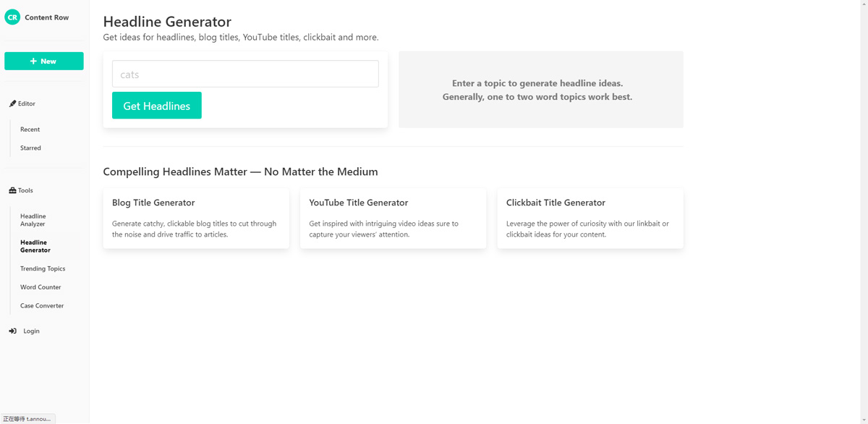Focus the topic input field
868x424 pixels.
tap(245, 74)
